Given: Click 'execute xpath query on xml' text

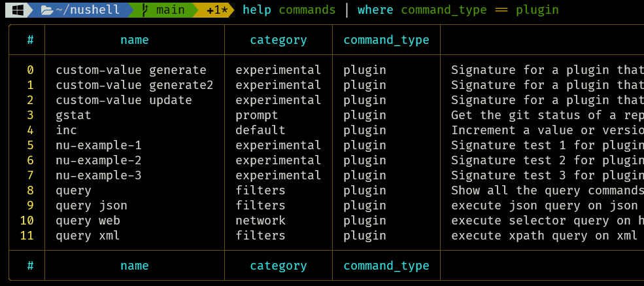Looking at the screenshot, I should pyautogui.click(x=543, y=236).
